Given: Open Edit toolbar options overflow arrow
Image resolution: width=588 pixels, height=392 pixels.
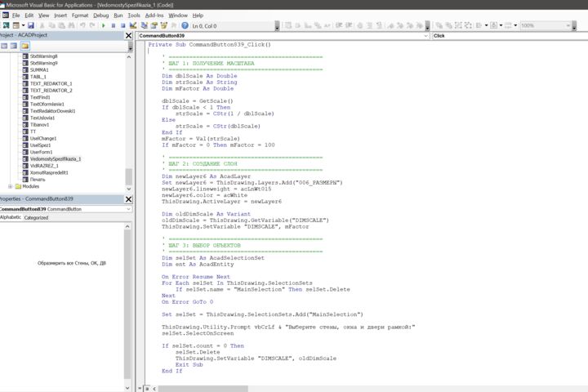Looking at the screenshot, I should point(427,26).
